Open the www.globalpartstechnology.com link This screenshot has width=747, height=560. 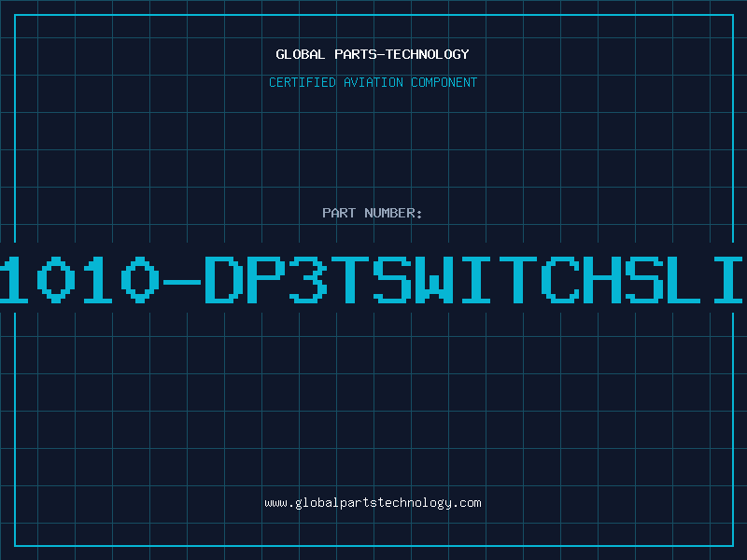[373, 503]
